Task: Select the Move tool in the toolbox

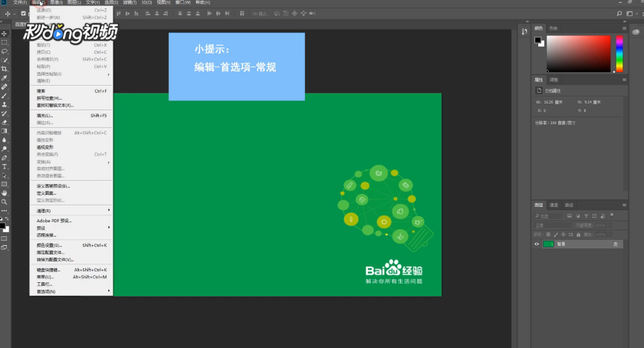Action: pyautogui.click(x=5, y=34)
